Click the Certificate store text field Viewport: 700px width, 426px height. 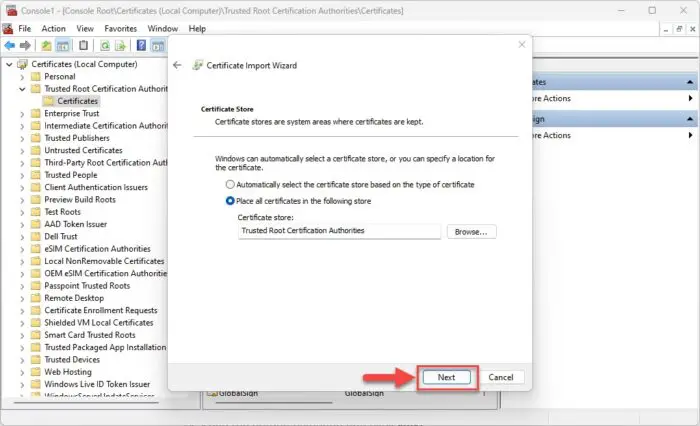[338, 231]
